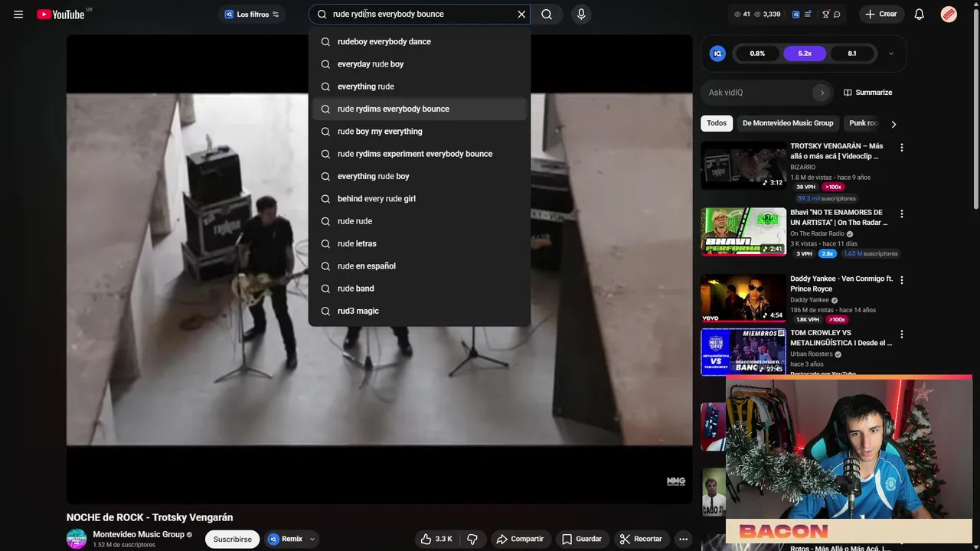Click the round vidIQ badge in score panel
The image size is (980, 551).
(x=717, y=54)
